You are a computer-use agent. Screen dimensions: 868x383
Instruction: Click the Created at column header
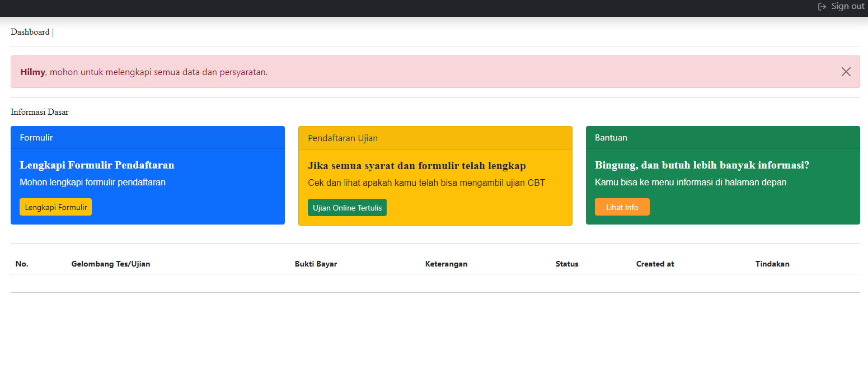tap(655, 264)
